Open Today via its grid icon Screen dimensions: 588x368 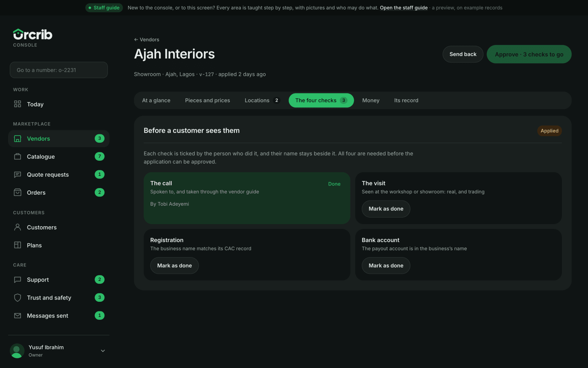[x=17, y=104]
